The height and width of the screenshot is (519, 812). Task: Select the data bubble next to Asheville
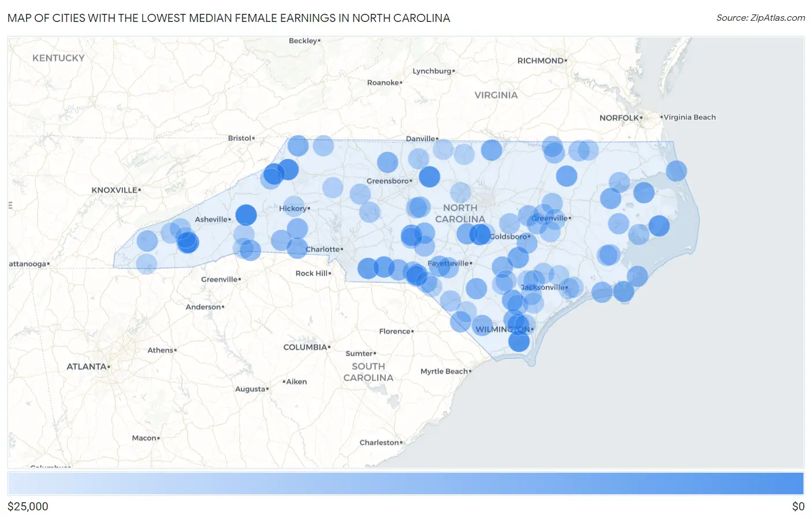click(x=246, y=215)
